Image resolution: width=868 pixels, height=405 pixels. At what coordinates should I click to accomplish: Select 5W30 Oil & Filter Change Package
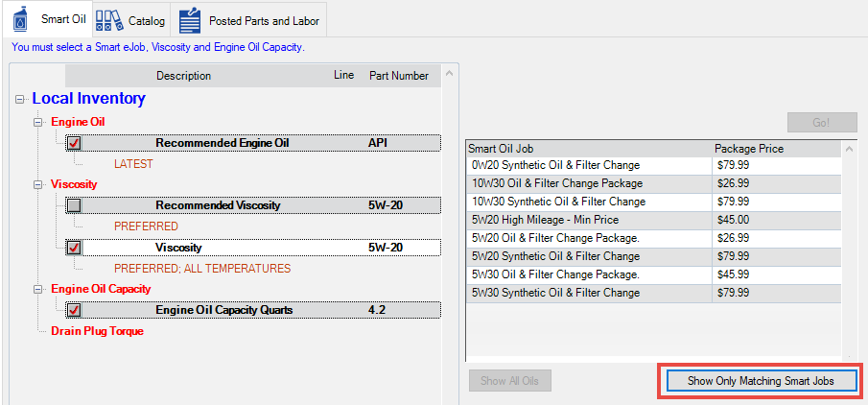coord(555,274)
